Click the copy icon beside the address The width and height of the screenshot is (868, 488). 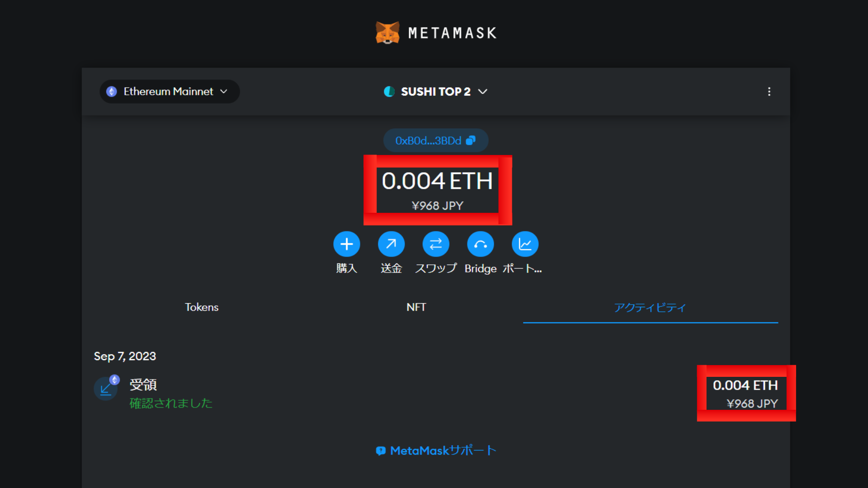tap(471, 141)
